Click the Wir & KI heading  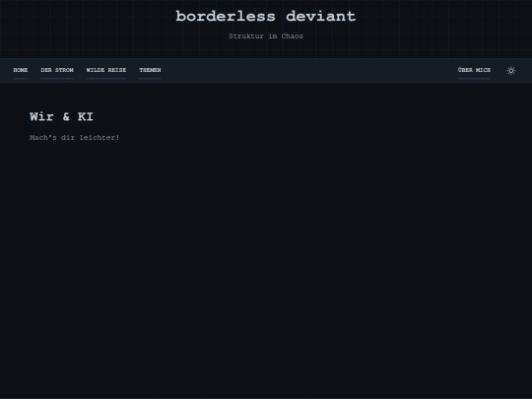61,116
